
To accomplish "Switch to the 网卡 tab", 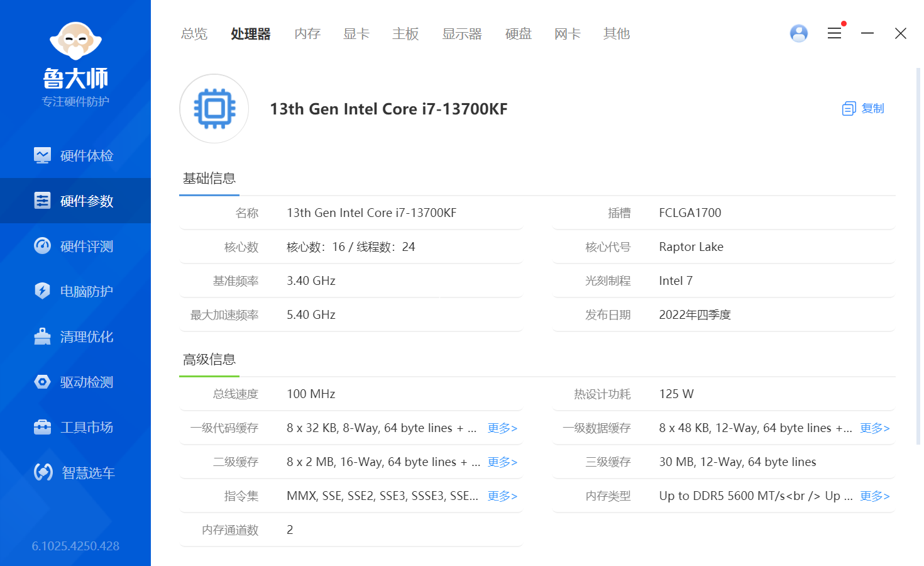I will click(568, 33).
